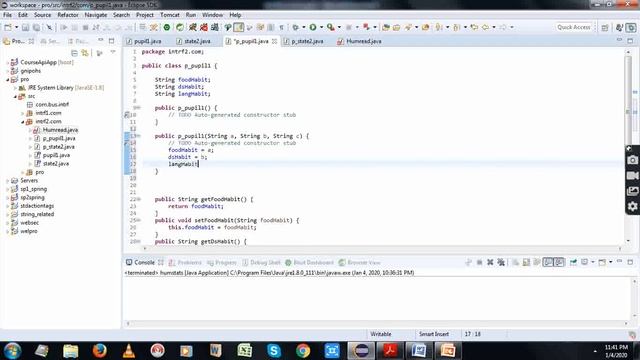
Task: Click the editor vertical scrollbar
Action: (628, 146)
